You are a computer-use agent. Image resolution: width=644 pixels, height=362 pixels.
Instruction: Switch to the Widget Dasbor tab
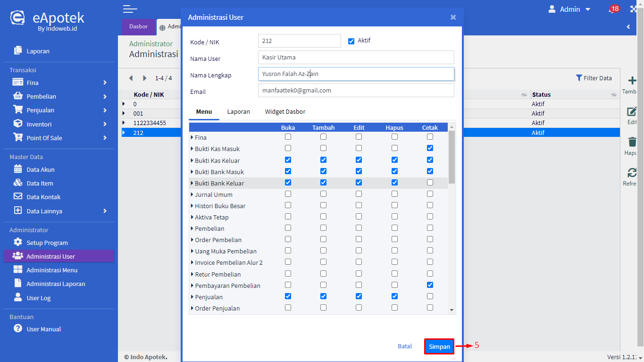click(285, 112)
